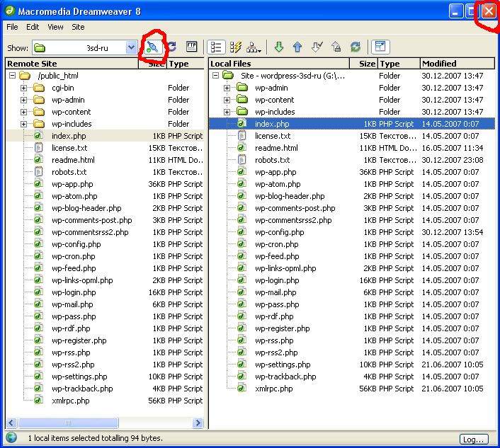Expand the remote wp-includes folder

coord(23,124)
